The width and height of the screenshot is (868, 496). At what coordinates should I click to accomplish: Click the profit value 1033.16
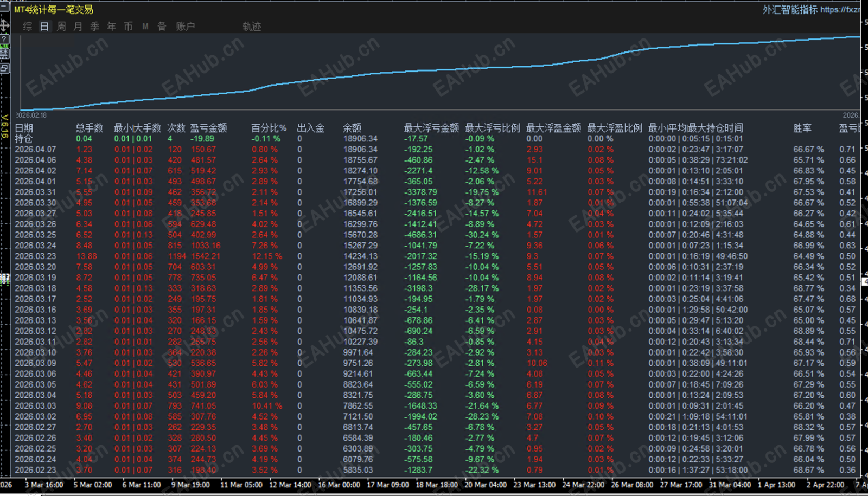click(x=206, y=246)
